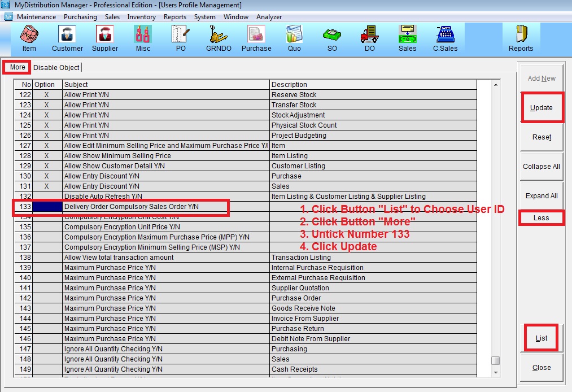Click the Update button
Image resolution: width=572 pixels, height=392 pixels.
[x=541, y=108]
